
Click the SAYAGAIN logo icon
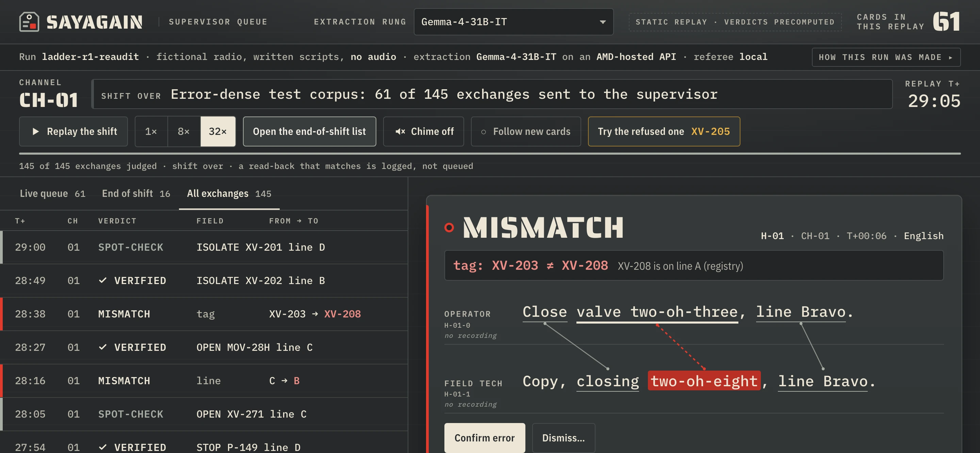click(29, 22)
